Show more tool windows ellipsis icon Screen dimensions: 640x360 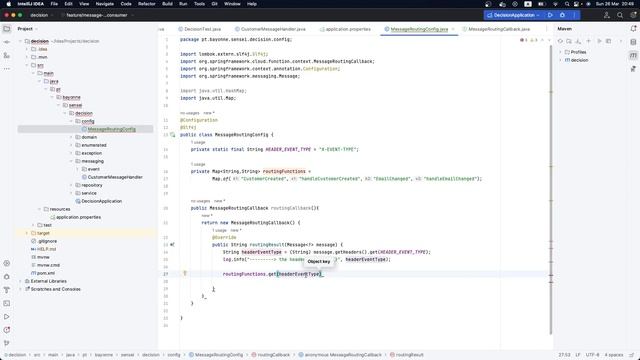(7, 69)
